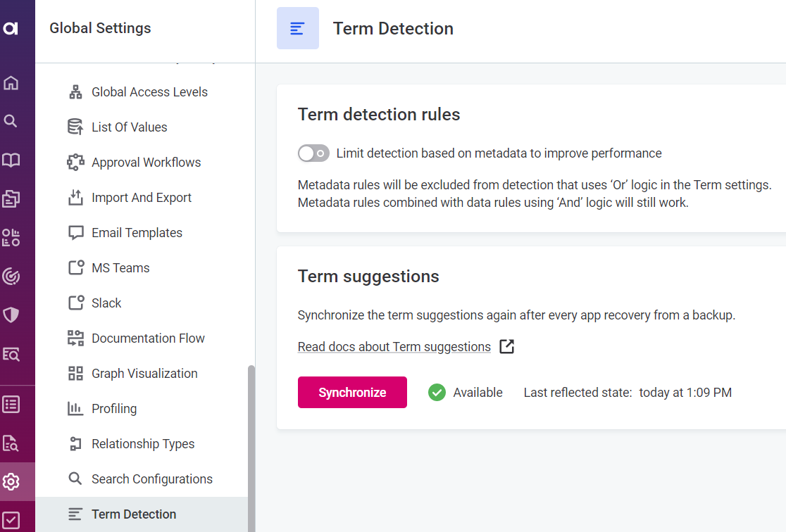Click the shield icon in left rail
This screenshot has width=786, height=532.
[x=11, y=315]
